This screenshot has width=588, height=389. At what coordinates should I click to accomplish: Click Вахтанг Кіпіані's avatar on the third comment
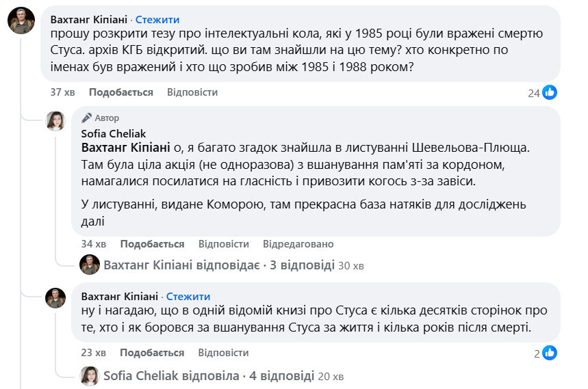(x=55, y=298)
